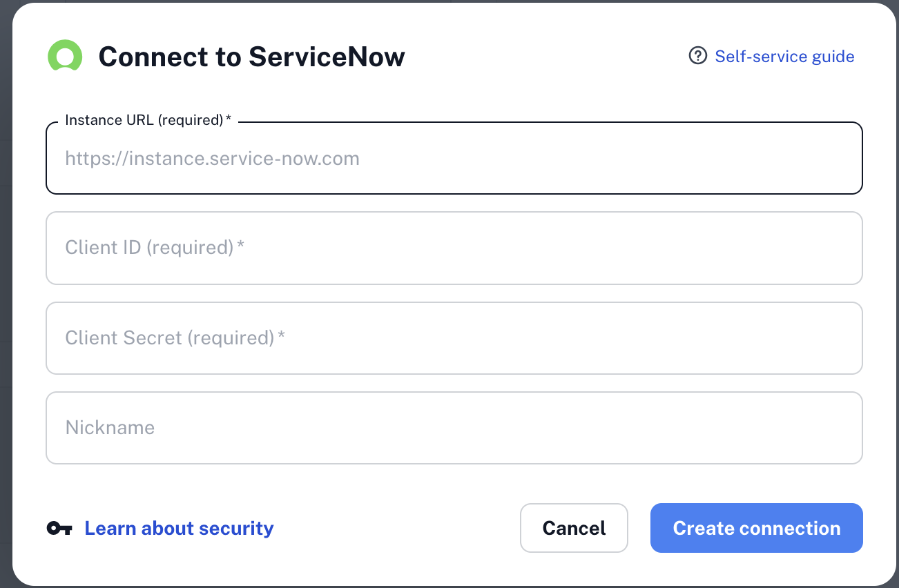899x588 pixels.
Task: Click the Client Secret (required) placeholder text
Action: tap(170, 338)
